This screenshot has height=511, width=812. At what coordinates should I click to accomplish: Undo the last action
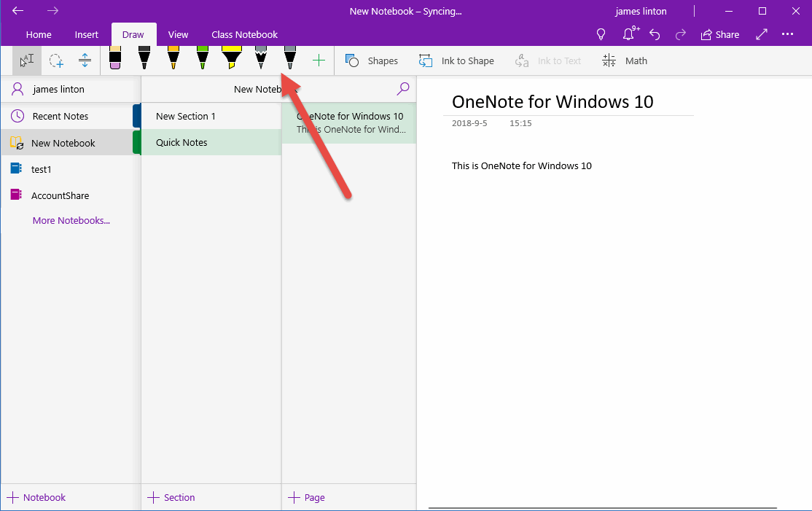pos(655,35)
